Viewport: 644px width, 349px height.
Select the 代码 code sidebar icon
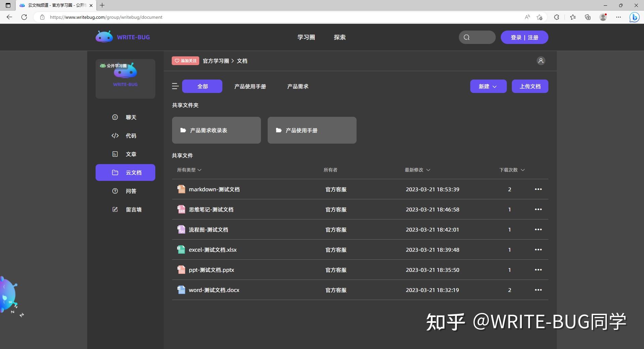click(x=115, y=136)
